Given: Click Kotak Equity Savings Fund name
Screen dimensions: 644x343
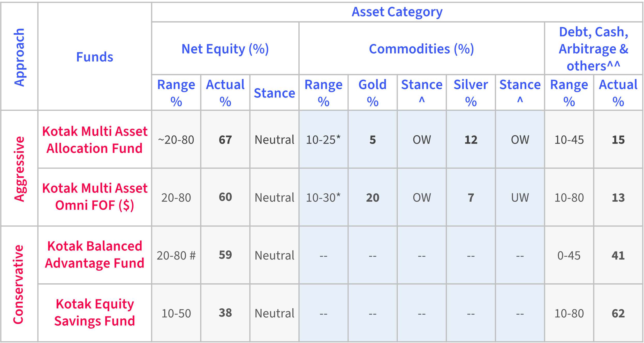Looking at the screenshot, I should (95, 313).
